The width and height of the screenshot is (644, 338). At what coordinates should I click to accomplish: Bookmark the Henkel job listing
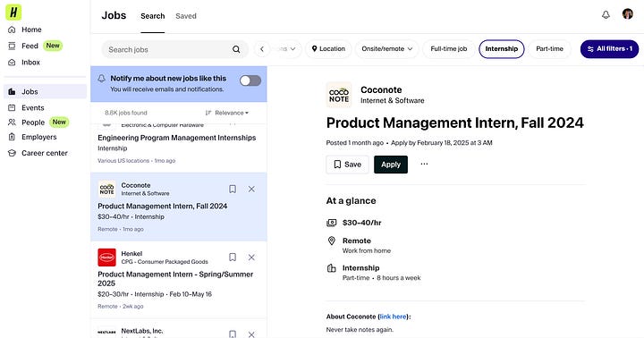click(233, 258)
